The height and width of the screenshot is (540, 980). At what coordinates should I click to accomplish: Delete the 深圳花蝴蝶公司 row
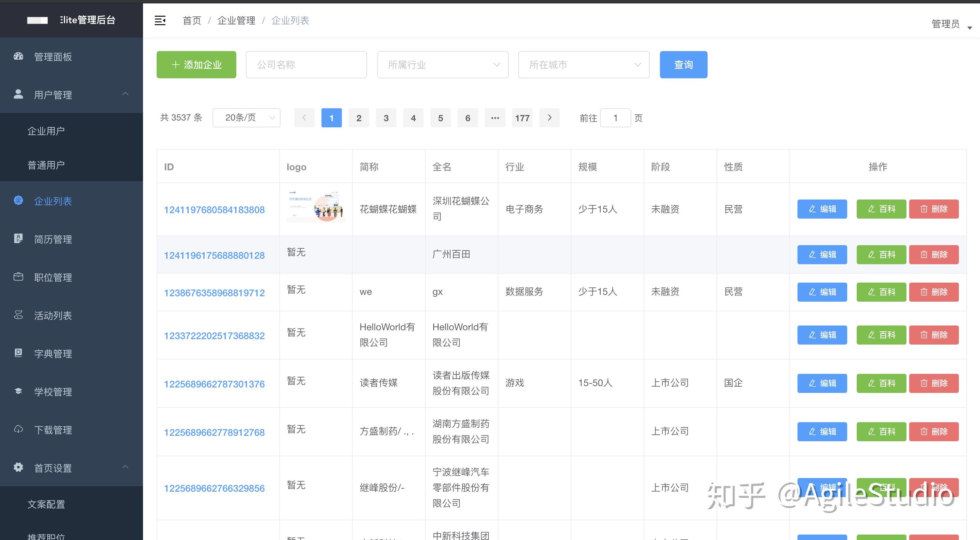click(x=934, y=209)
